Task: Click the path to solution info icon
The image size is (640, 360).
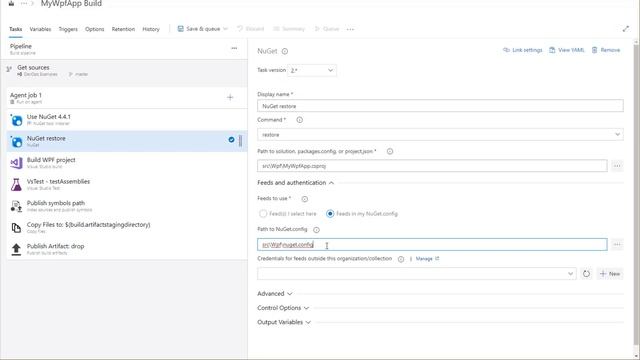Action: (x=390, y=151)
